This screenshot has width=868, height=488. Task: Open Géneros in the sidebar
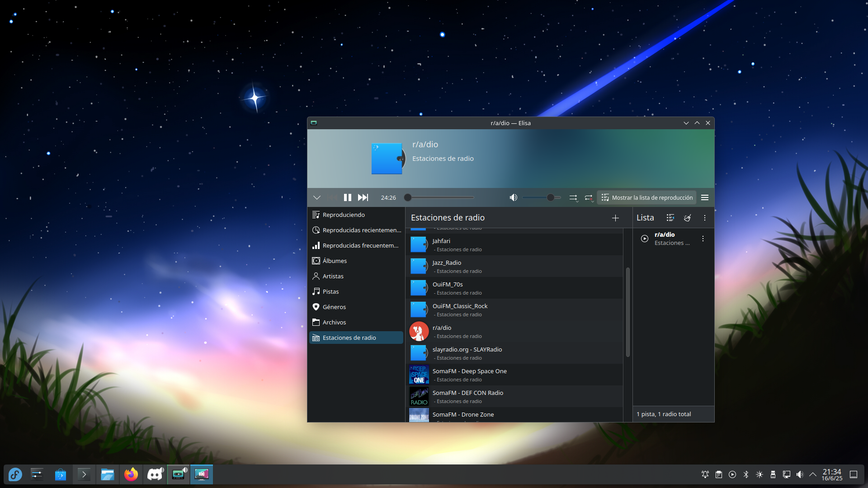coord(356,307)
